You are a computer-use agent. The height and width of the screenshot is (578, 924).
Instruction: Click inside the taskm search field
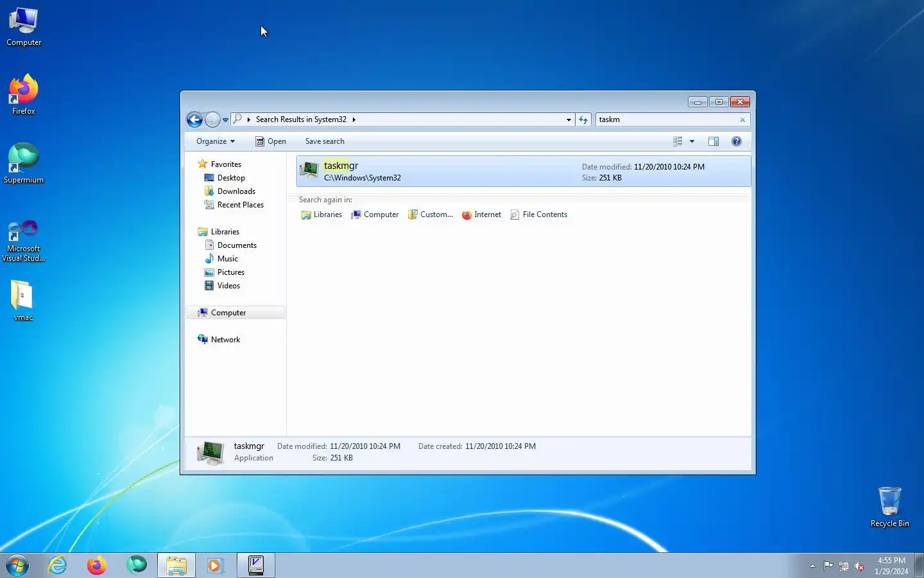pyautogui.click(x=667, y=119)
